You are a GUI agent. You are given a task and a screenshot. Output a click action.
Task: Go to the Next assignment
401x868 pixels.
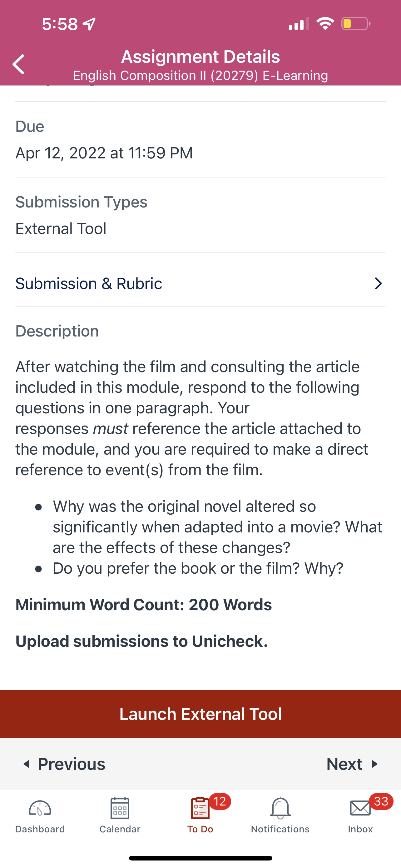click(x=353, y=764)
